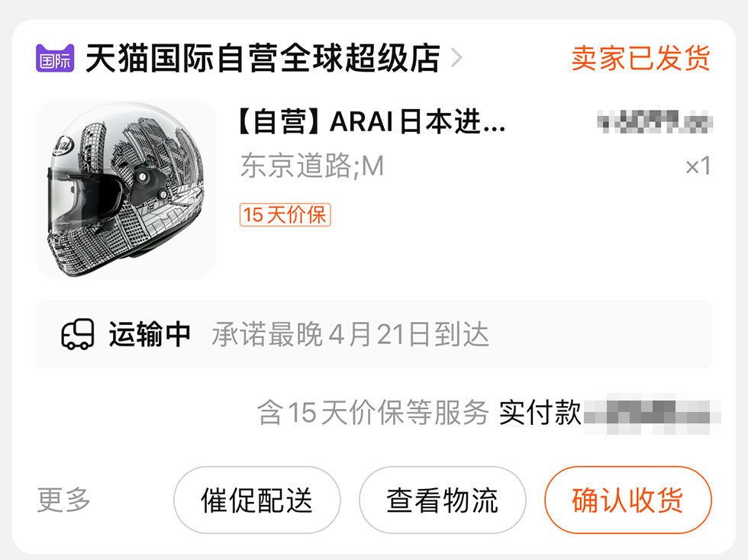Tap the Tmall International purple cat icon
748x560 pixels.
pos(55,58)
